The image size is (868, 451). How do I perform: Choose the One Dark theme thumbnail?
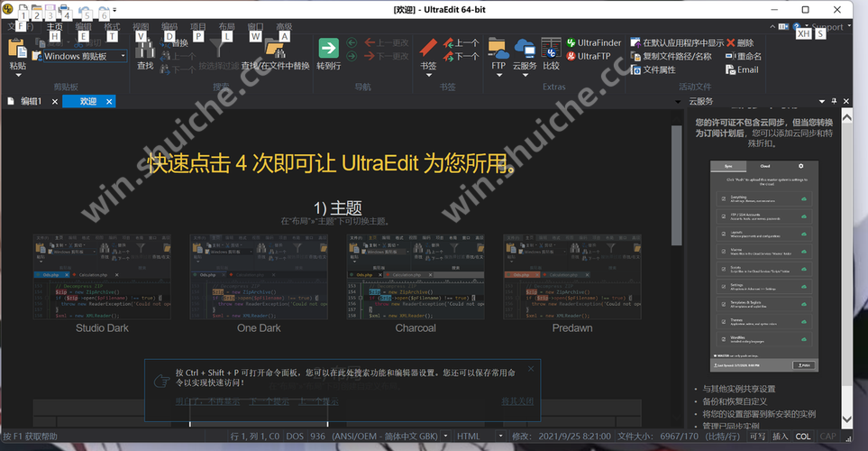tap(259, 277)
